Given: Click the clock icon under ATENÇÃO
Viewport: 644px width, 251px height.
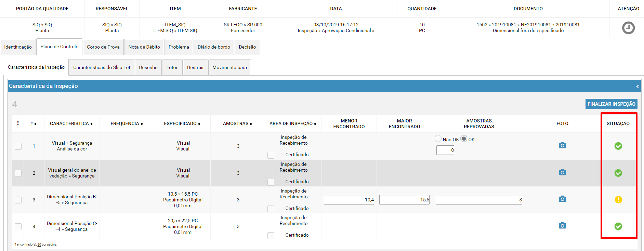Looking at the screenshot, I should coord(628,28).
